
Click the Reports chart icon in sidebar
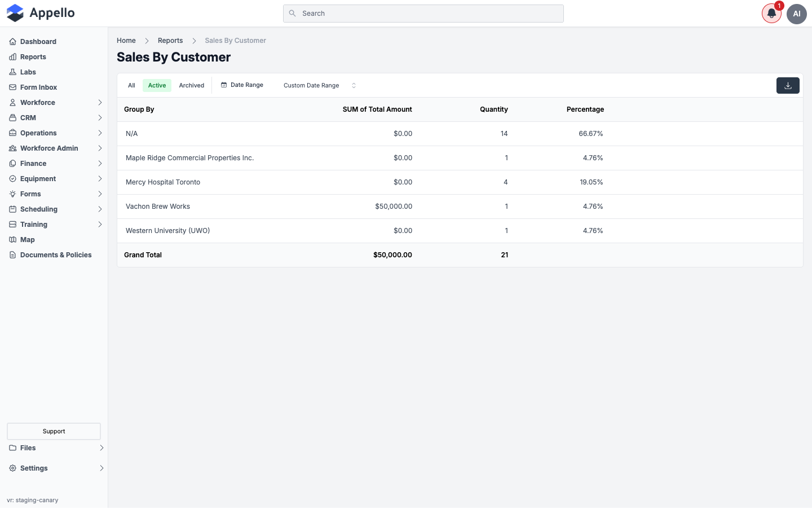point(12,57)
